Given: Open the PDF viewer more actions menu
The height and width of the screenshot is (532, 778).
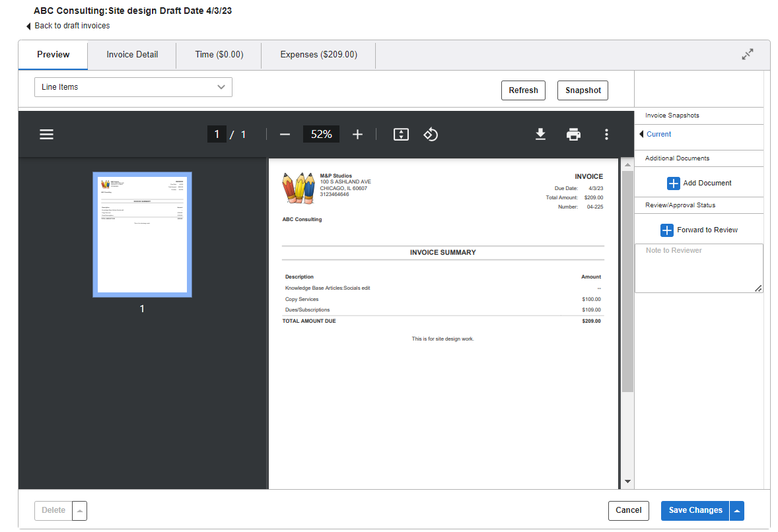Looking at the screenshot, I should (x=606, y=135).
